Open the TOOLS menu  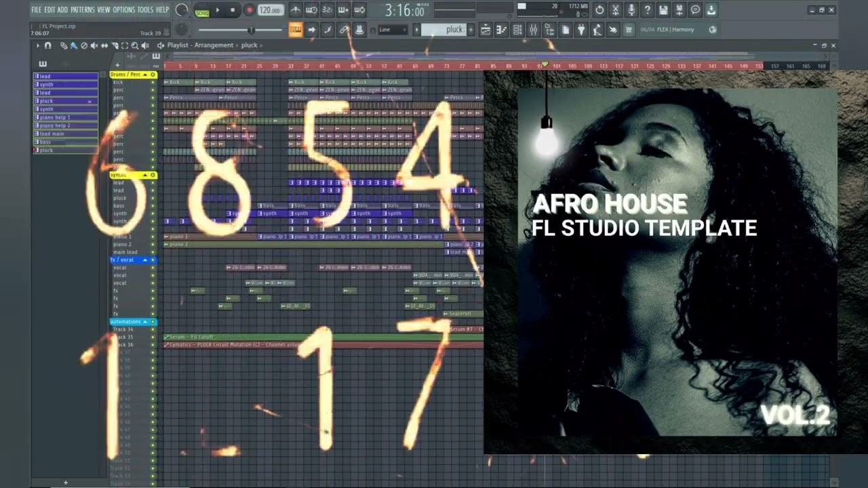click(x=145, y=9)
